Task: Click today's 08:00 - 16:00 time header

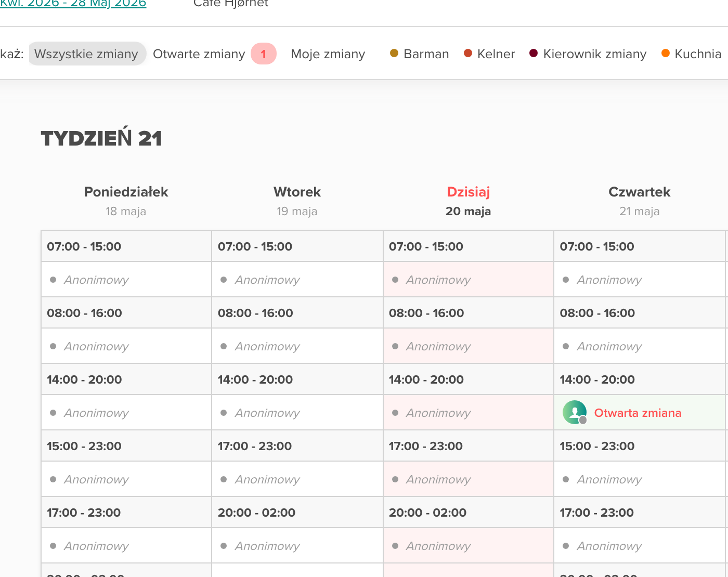Action: point(469,313)
